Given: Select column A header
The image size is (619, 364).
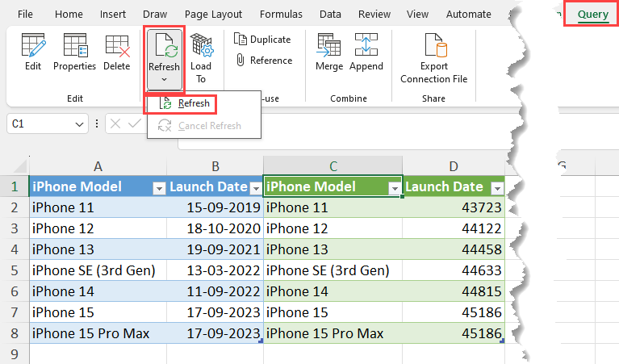Looking at the screenshot, I should (98, 166).
